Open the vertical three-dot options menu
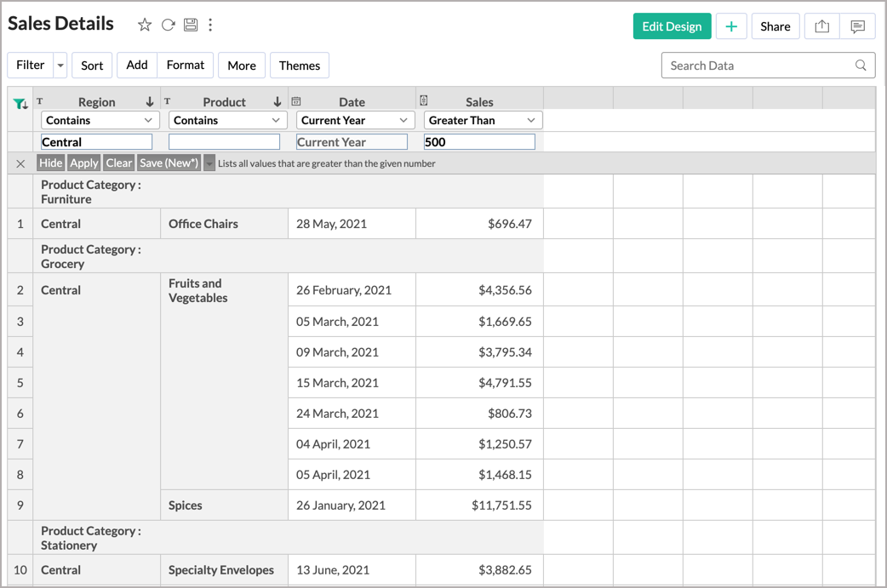The width and height of the screenshot is (887, 588). pos(210,25)
